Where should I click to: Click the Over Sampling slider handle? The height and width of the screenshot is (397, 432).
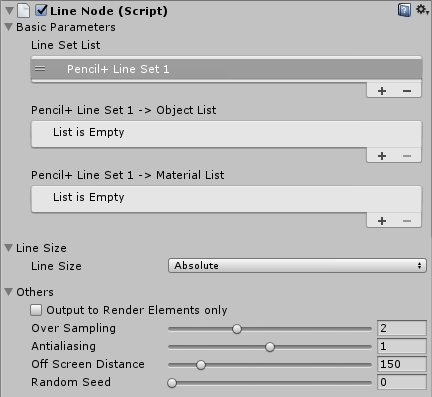(237, 329)
